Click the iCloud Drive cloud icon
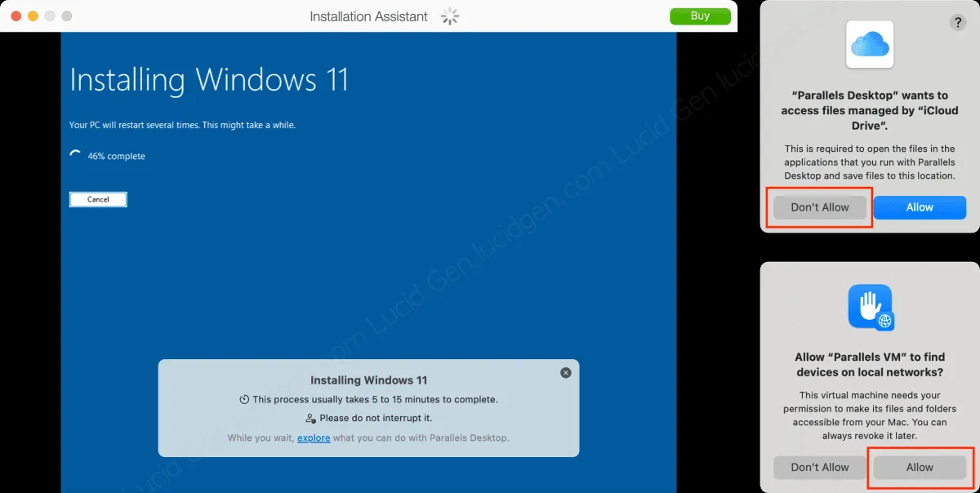 pos(870,45)
